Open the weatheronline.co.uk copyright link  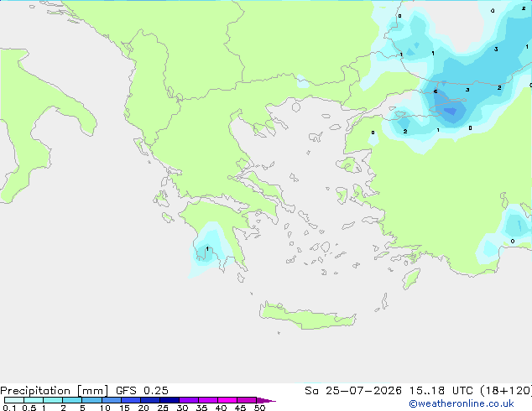pyautogui.click(x=462, y=403)
